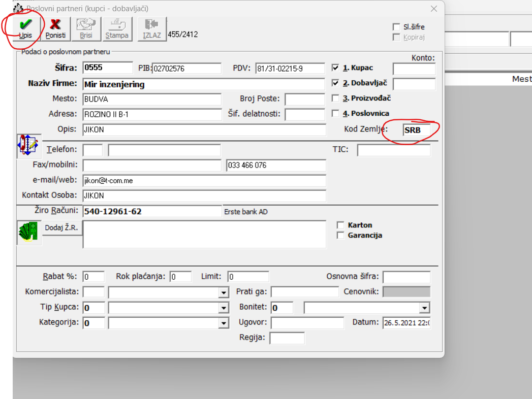Click the green money icon near Žiro Računi
Viewport: 532px width, 399px height.
click(x=29, y=232)
